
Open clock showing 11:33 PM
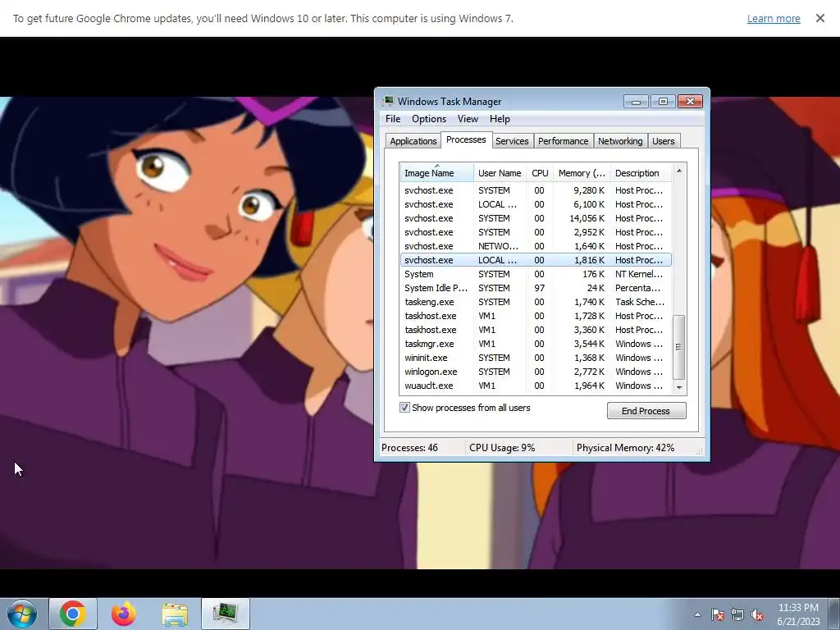point(798,614)
